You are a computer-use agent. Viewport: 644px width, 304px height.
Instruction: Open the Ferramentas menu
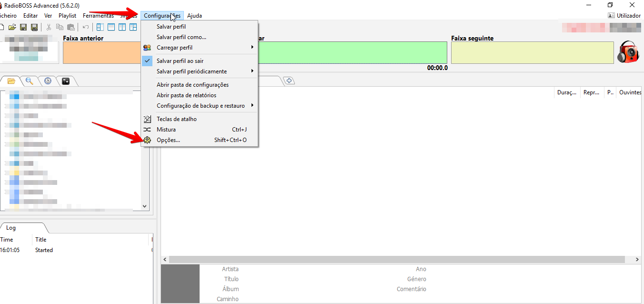point(98,16)
